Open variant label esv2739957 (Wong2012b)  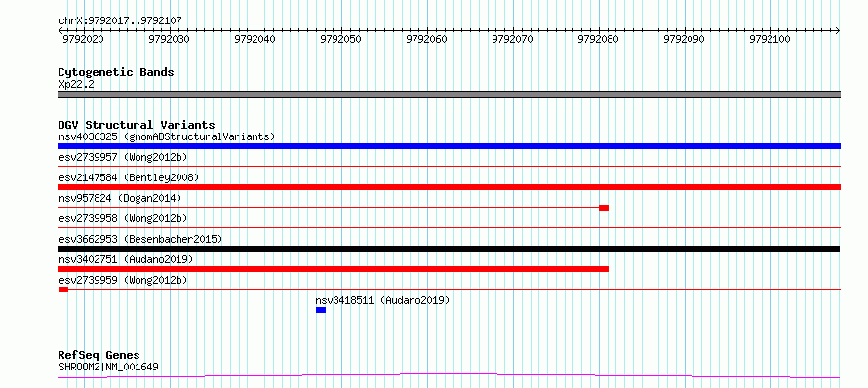point(123,157)
